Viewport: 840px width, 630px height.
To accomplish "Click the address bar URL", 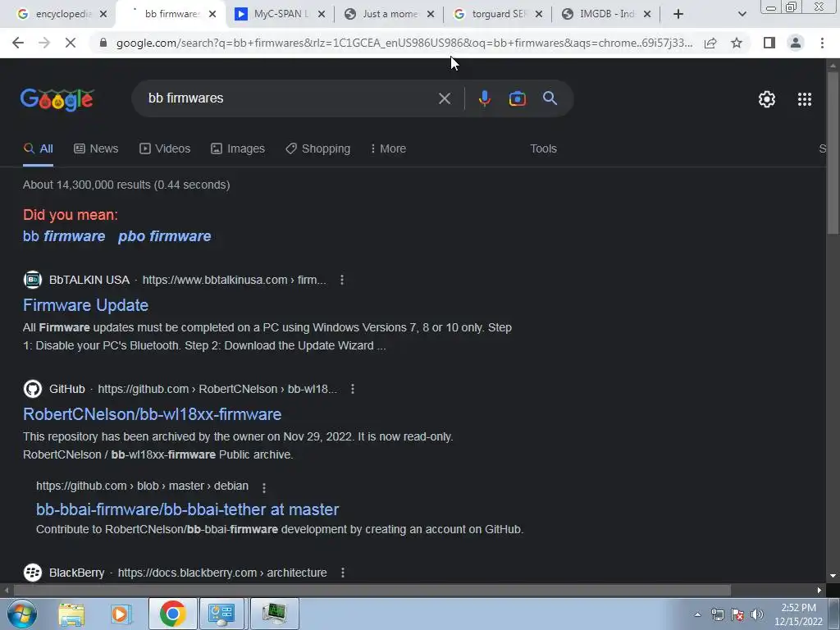I will (x=404, y=43).
